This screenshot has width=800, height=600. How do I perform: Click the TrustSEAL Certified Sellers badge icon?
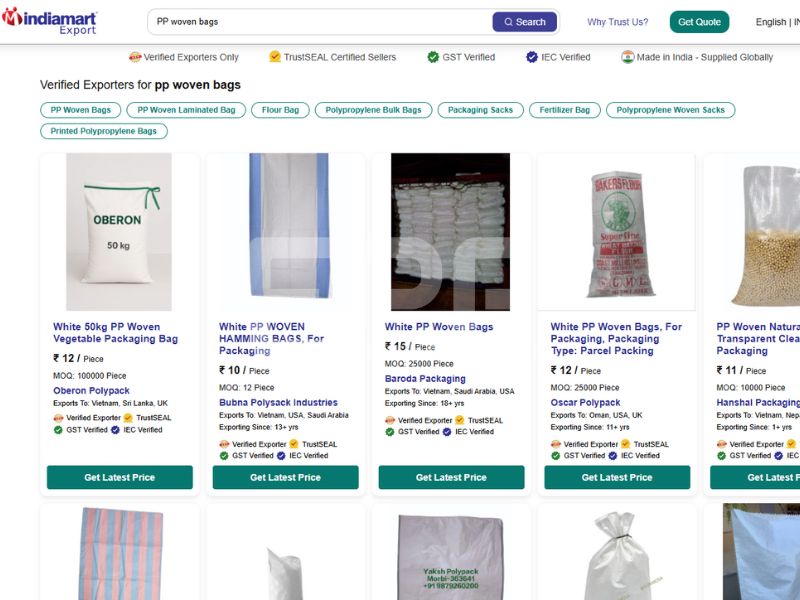275,57
